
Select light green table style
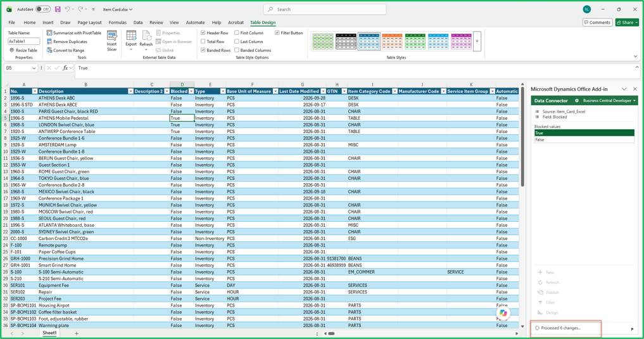point(323,41)
